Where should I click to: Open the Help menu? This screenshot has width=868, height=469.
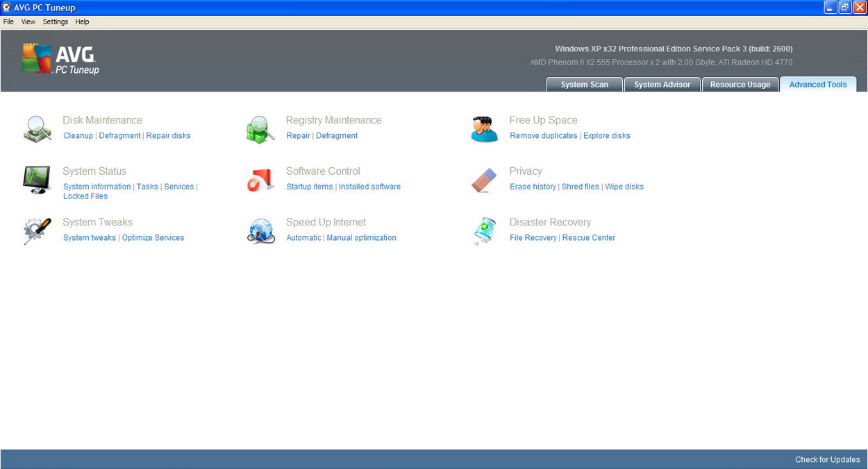[82, 22]
